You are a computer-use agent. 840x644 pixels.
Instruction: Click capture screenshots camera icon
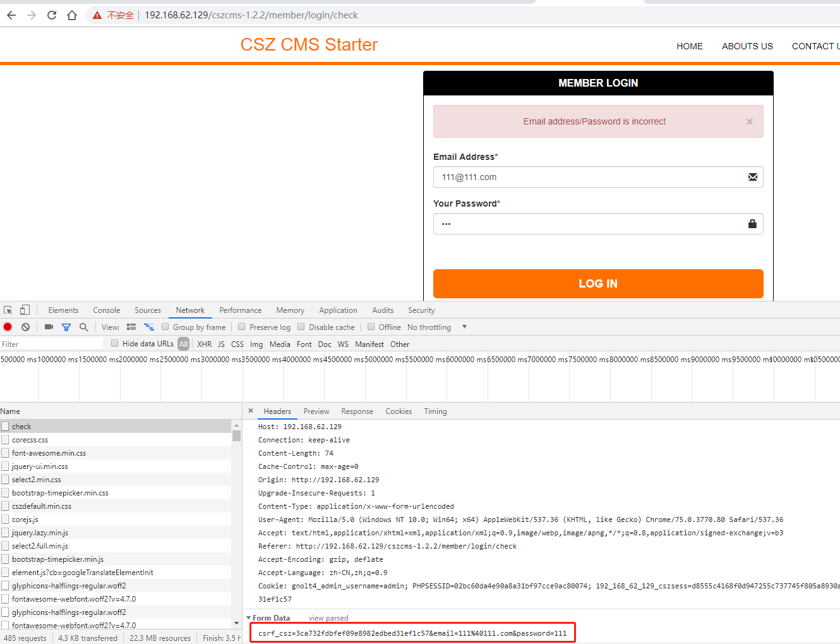(x=49, y=327)
